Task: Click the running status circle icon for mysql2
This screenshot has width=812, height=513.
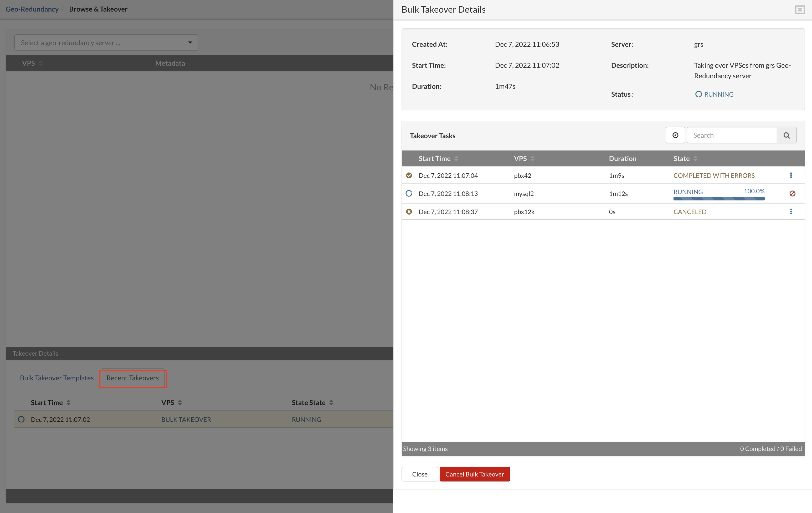Action: [409, 193]
